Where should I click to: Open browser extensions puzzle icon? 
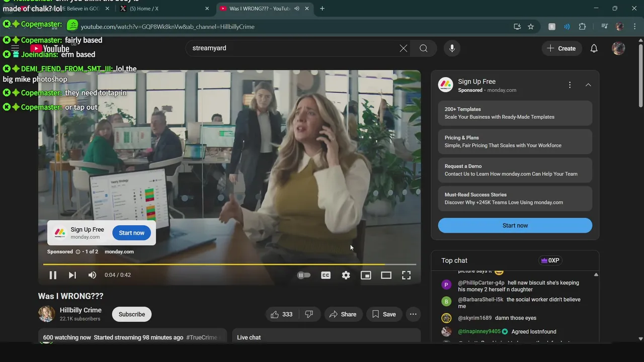pyautogui.click(x=583, y=27)
